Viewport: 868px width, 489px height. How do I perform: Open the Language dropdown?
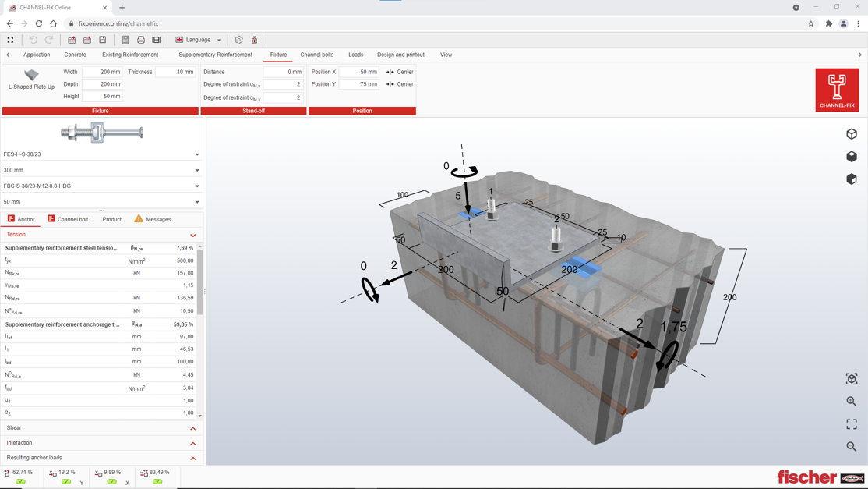199,40
